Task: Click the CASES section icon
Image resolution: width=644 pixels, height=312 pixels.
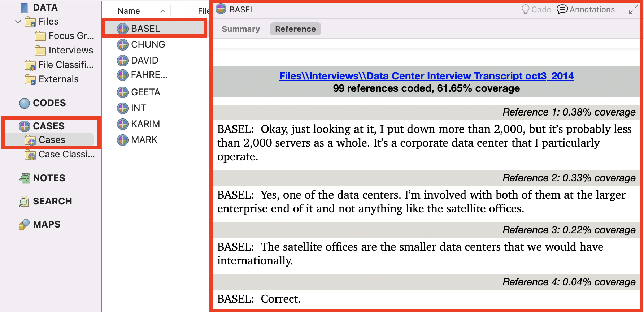Action: click(25, 126)
